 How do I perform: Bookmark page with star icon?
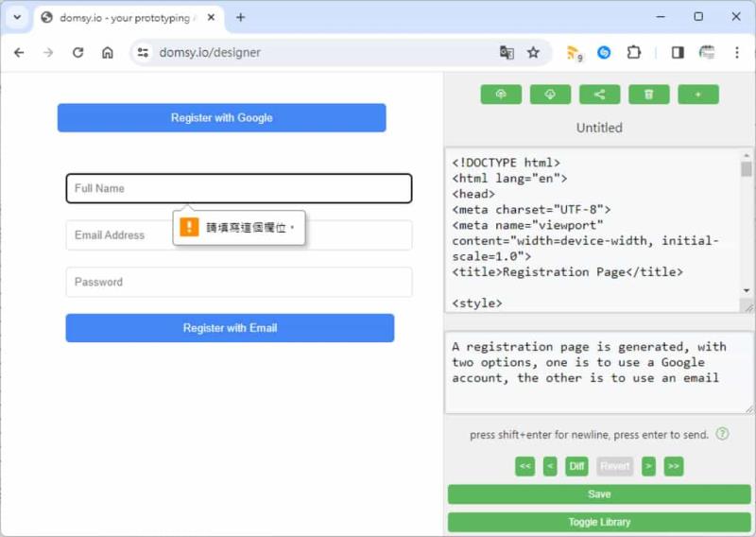click(533, 53)
